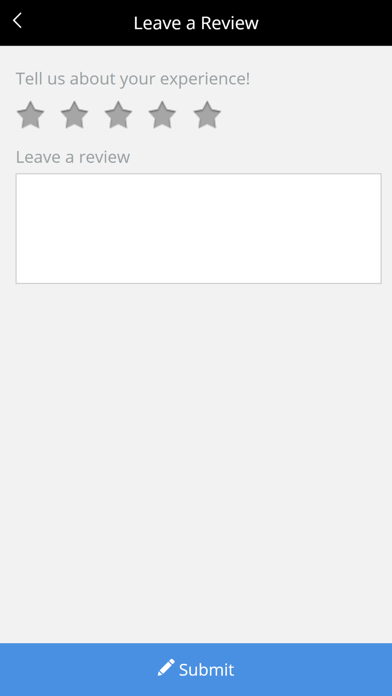Choose the fourth star rating
Viewport: 392px width, 696px height.
[162, 115]
